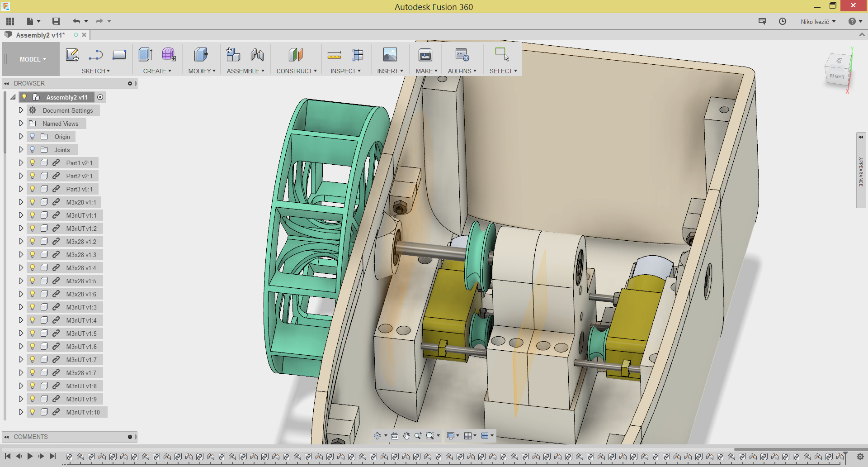The width and height of the screenshot is (868, 467).
Task: Open the ASSEMBLE menu
Action: [x=245, y=71]
